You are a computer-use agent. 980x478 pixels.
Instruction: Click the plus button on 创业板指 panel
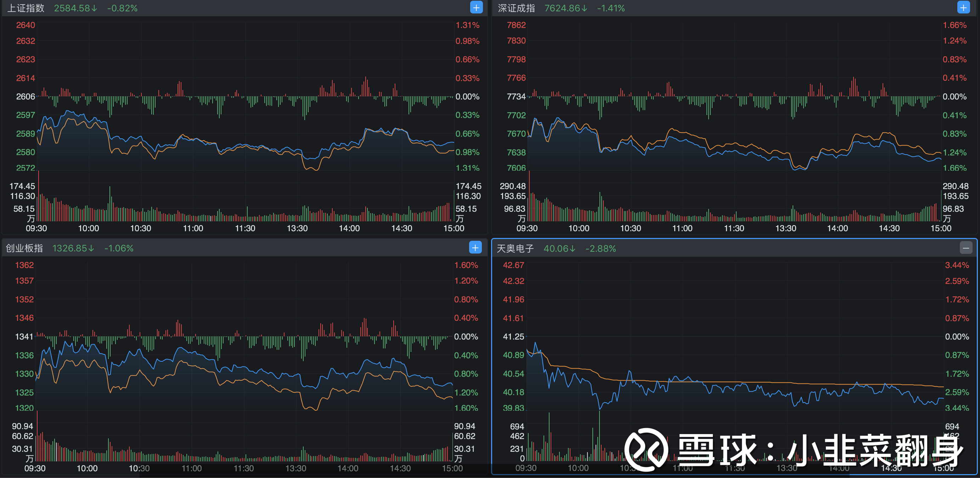[475, 247]
